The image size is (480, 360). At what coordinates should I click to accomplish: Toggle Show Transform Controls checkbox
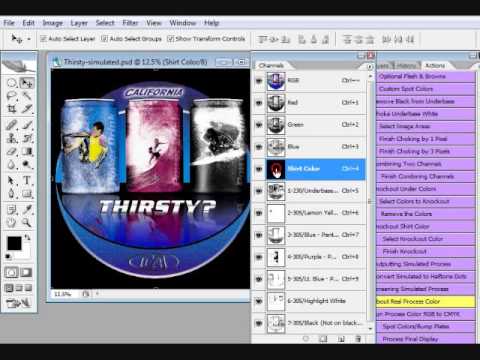point(170,39)
